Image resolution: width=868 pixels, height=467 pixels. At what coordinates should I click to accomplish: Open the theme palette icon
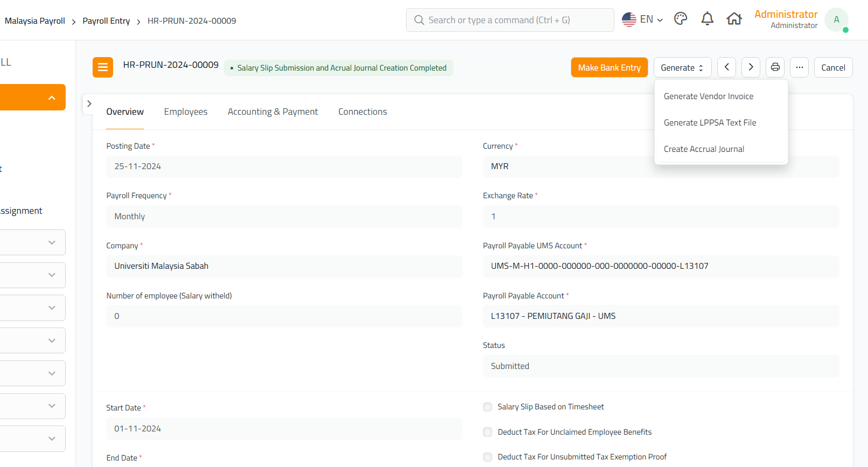point(681,19)
